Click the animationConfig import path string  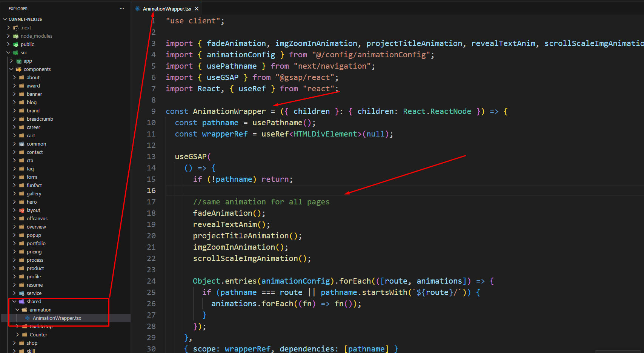coord(371,55)
